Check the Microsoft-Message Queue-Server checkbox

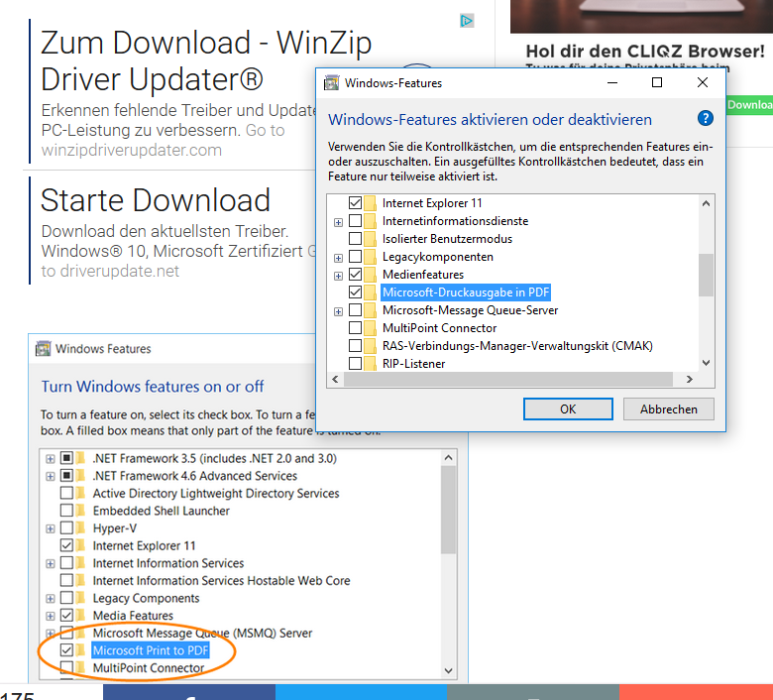[x=355, y=309]
